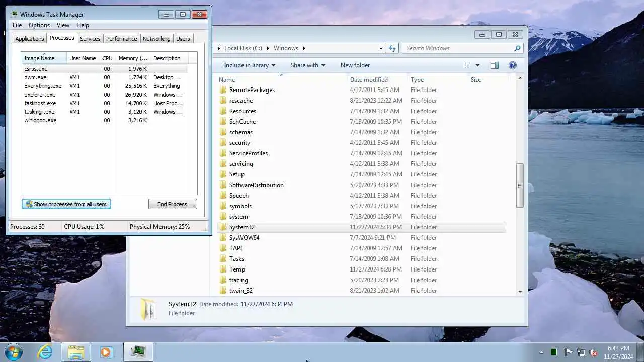Open network tray icon
This screenshot has width=644, height=362.
click(581, 352)
